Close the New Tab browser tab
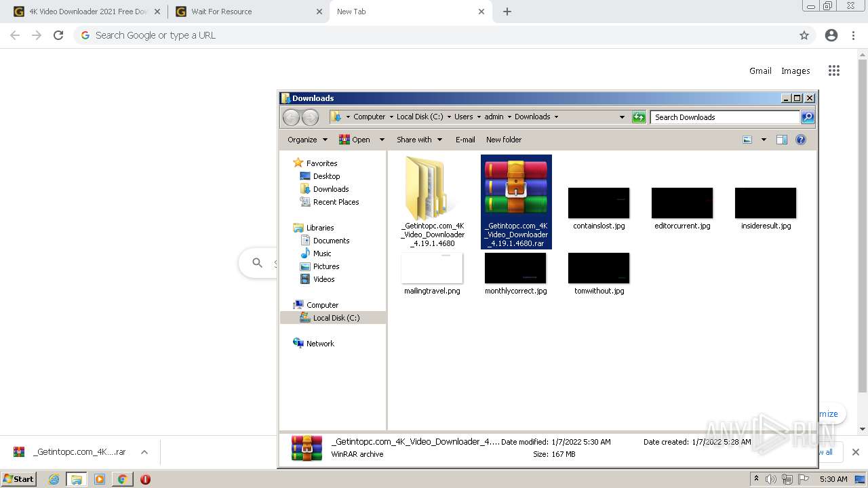Screen dimensions: 868x488 click(x=481, y=12)
